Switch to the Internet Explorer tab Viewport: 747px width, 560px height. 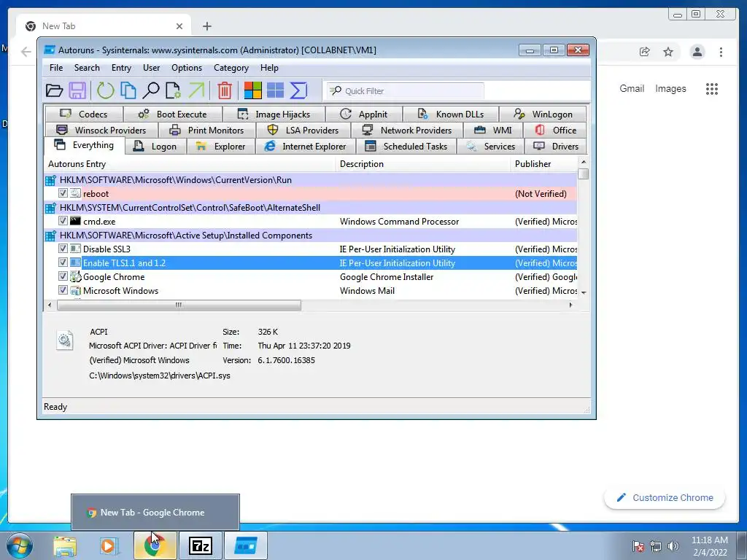tap(306, 146)
